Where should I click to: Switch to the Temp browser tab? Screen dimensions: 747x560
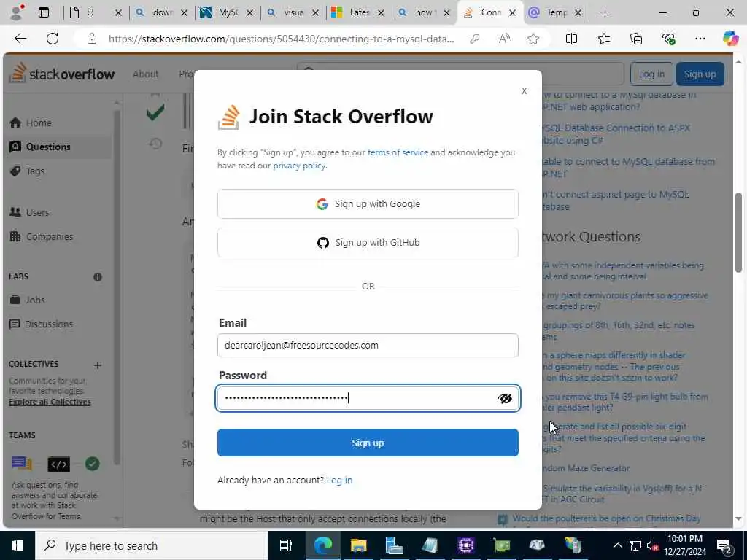point(556,12)
